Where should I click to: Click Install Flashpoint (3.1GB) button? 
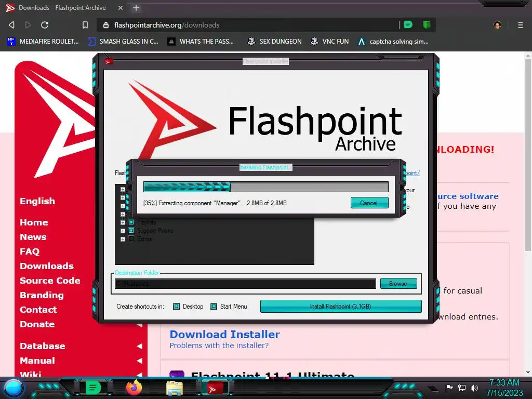click(341, 307)
